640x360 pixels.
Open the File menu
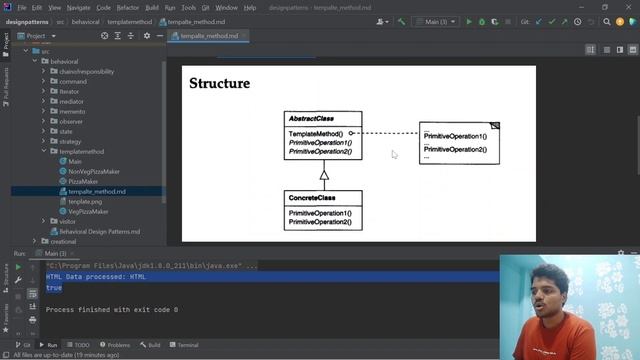[x=22, y=8]
